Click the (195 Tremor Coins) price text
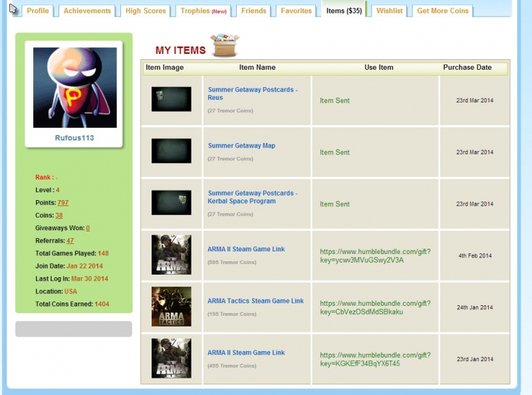 [232, 314]
